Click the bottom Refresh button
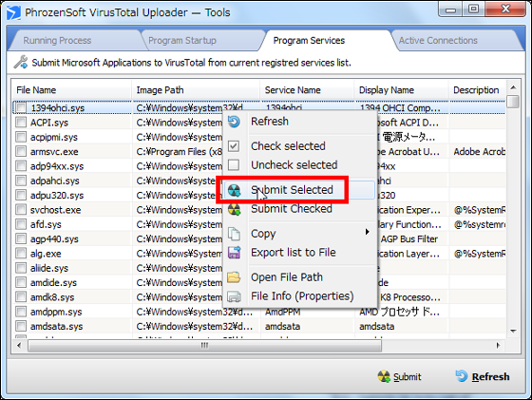 click(x=483, y=376)
